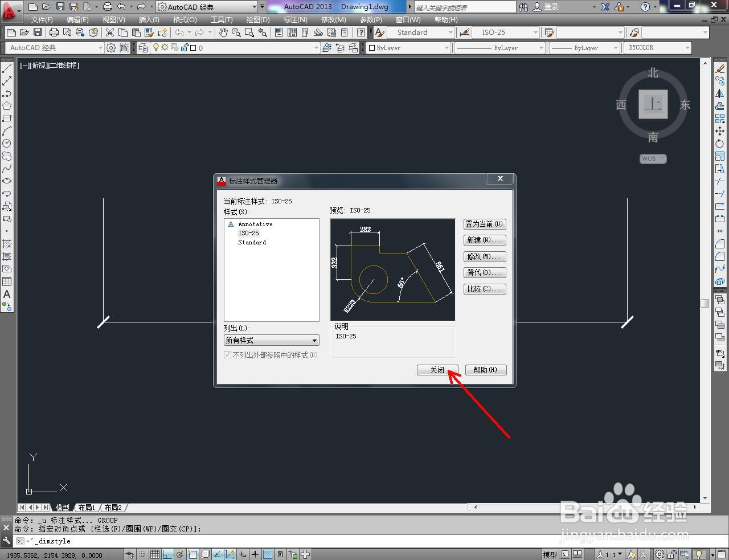Click the Move tool in modify toolbar

coord(720,131)
